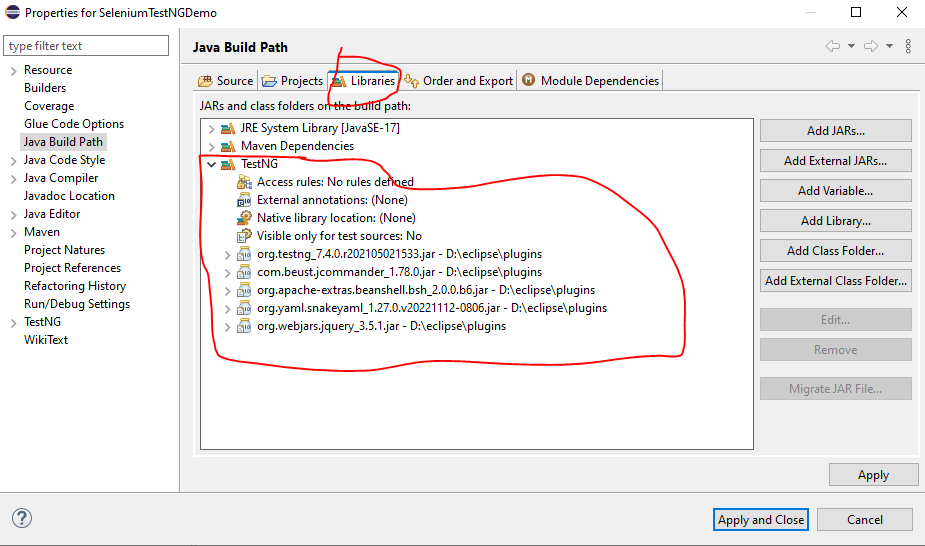Click the Add Class Folder button
This screenshot has width=925, height=546.
[835, 251]
